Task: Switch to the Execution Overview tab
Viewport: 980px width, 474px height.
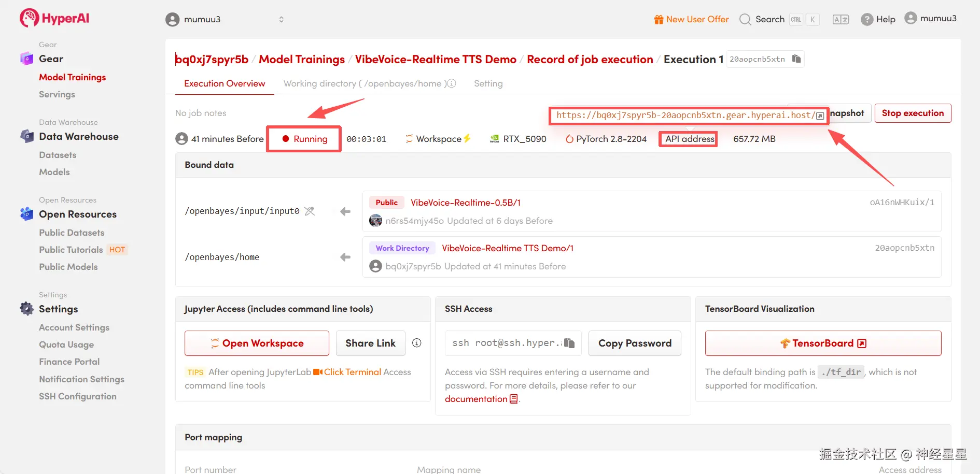Action: pyautogui.click(x=225, y=83)
